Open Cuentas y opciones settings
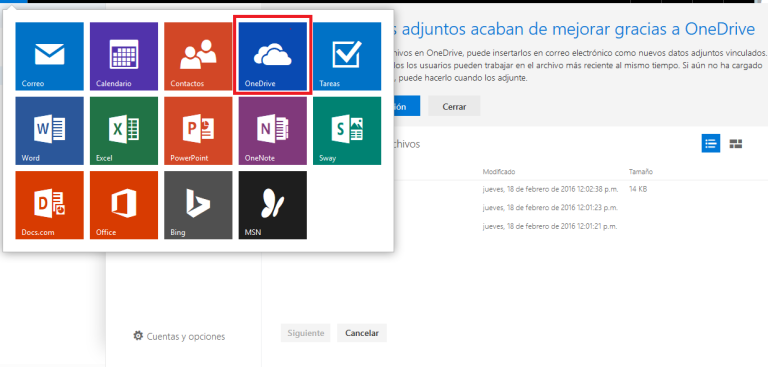 coord(179,337)
